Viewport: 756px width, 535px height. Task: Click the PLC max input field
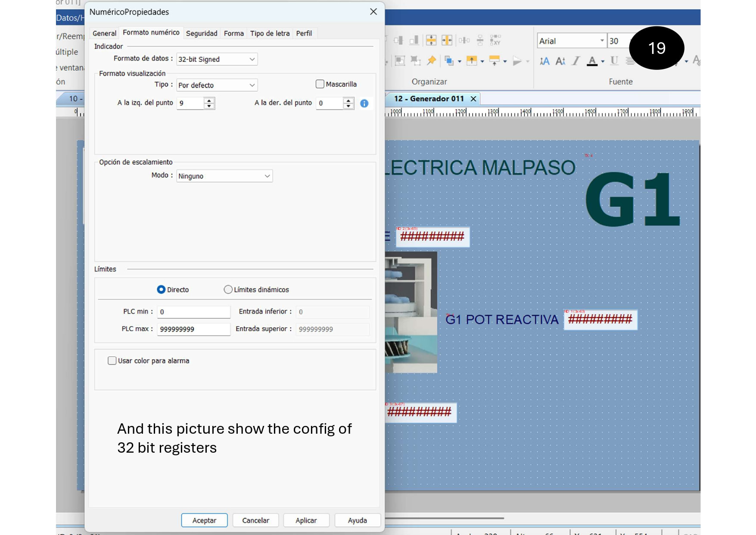(193, 329)
